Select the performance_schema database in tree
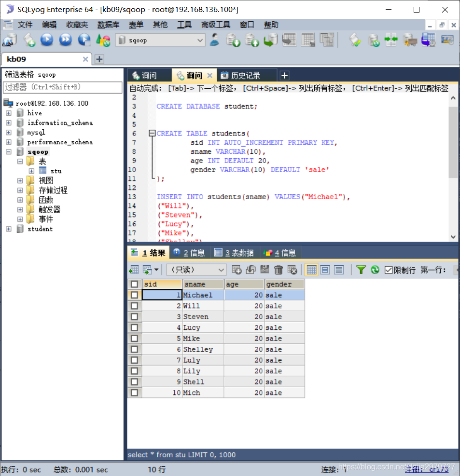The height and width of the screenshot is (476, 460). click(60, 142)
